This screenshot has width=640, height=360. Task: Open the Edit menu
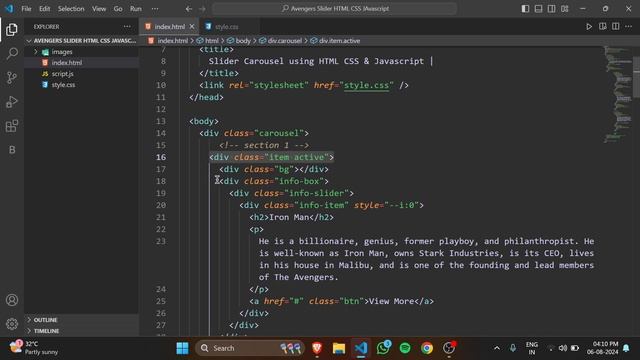44,9
